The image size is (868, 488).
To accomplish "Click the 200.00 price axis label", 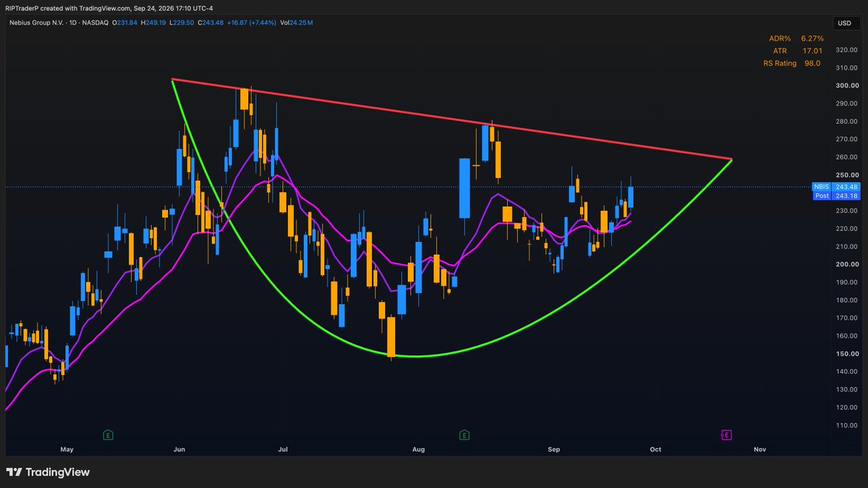I will coord(846,265).
